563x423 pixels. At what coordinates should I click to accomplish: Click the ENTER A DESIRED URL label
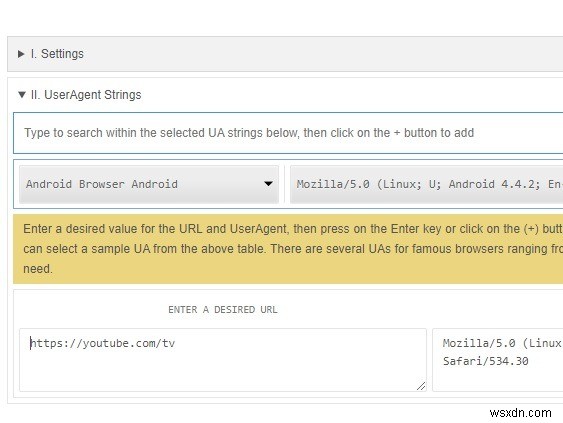pos(223,310)
